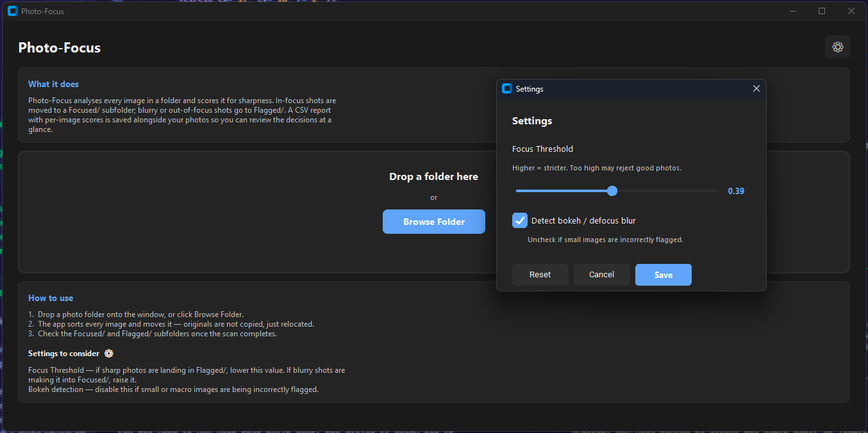Click the Focus Threshold slider handle

point(612,191)
